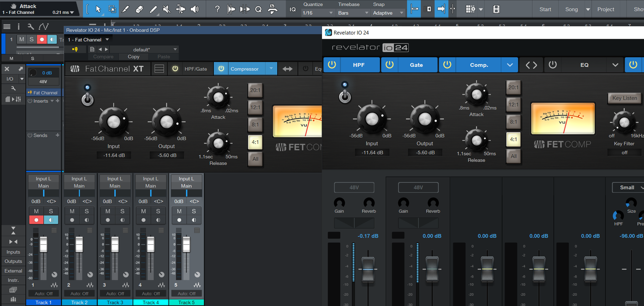Open the Quantize 1/16 dropdown
644x306 pixels.
[x=317, y=13]
